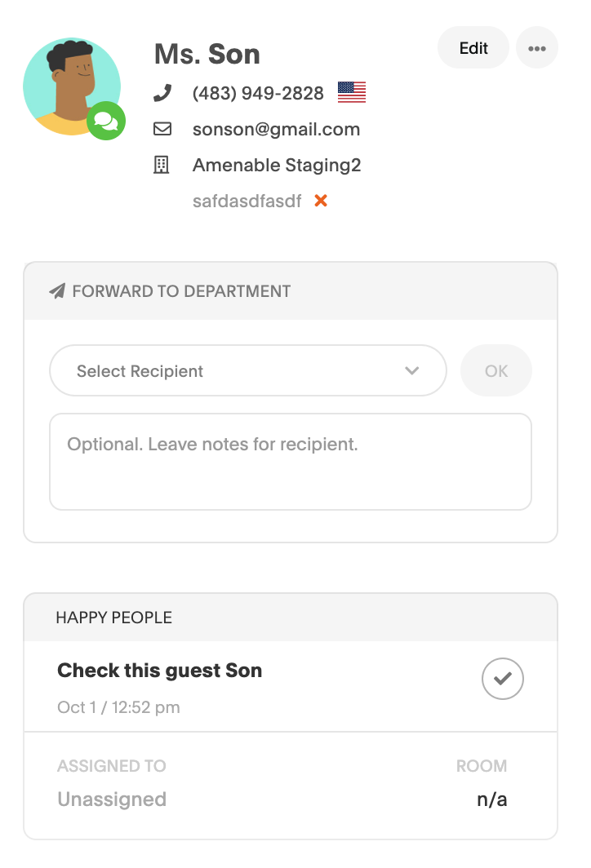Open the 'Check this guest Son' task
This screenshot has height=868, width=591.
[x=160, y=671]
